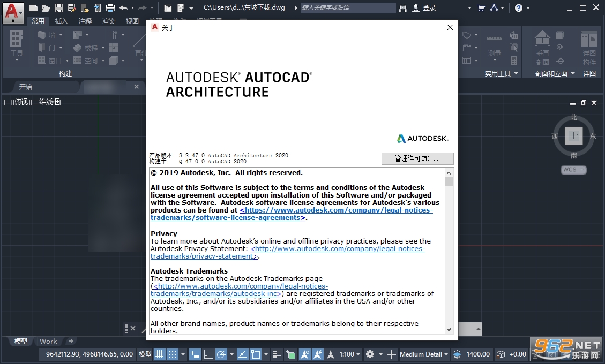Viewport: 605px width, 364px height.
Task: Switch to the 注释 ribbon tab
Action: [85, 21]
